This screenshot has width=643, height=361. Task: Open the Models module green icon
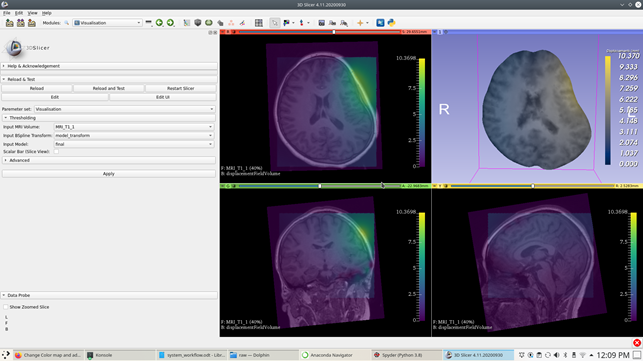click(209, 23)
